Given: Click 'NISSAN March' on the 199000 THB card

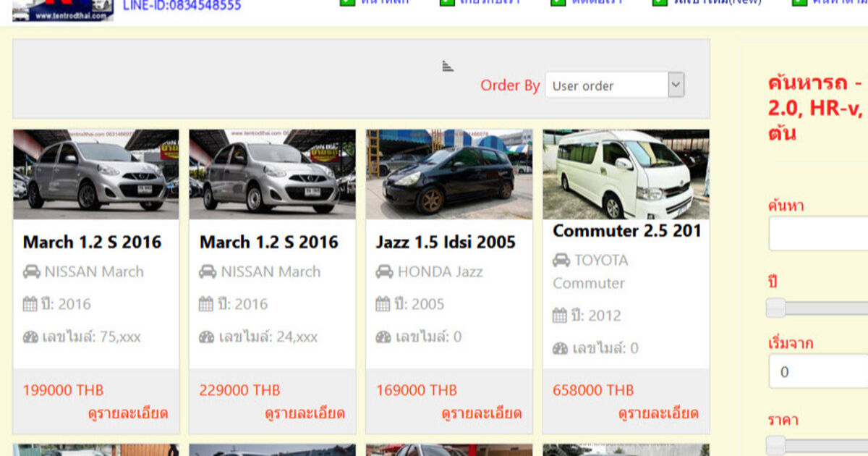Looking at the screenshot, I should coord(94,272).
